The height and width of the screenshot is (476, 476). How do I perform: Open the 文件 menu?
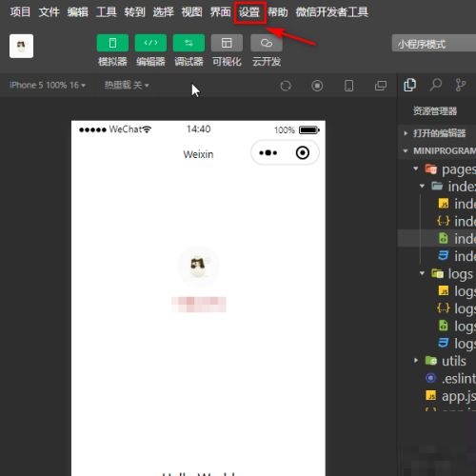pyautogui.click(x=49, y=12)
